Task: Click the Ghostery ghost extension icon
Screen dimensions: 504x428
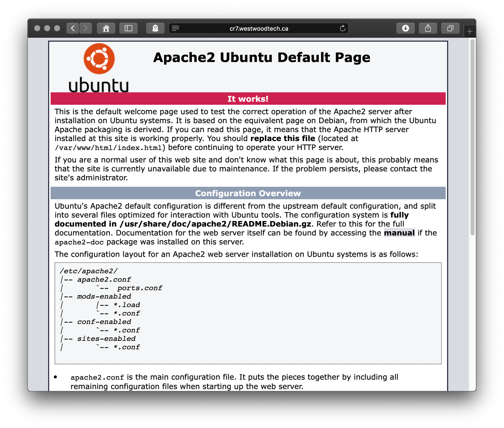Action: [155, 28]
